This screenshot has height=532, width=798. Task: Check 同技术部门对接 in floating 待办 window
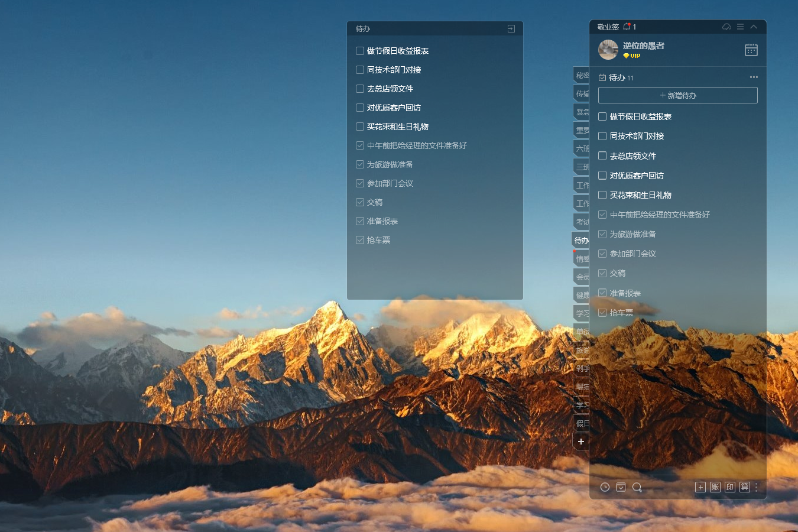click(360, 70)
